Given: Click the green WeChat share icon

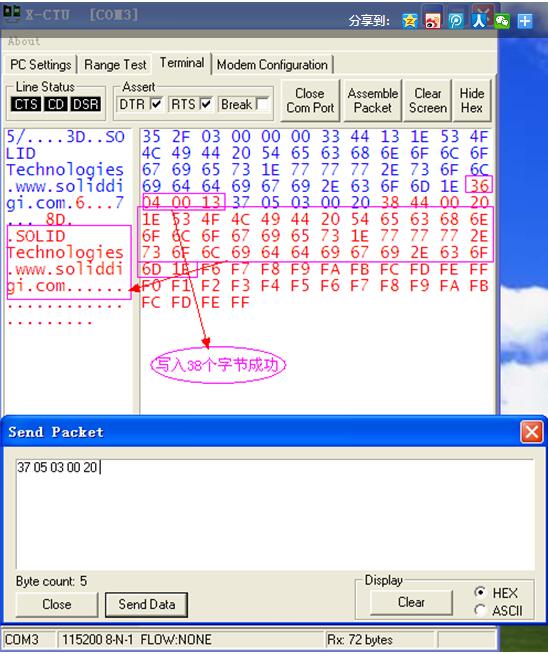Looking at the screenshot, I should tap(502, 20).
